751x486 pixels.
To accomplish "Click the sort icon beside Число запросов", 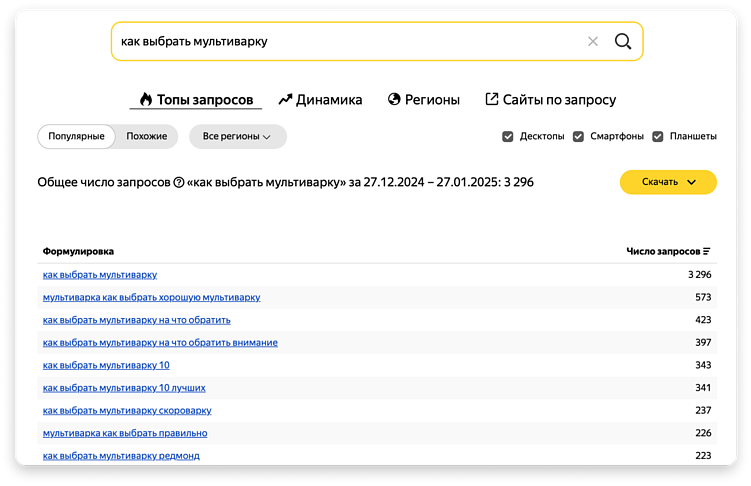I will 707,251.
